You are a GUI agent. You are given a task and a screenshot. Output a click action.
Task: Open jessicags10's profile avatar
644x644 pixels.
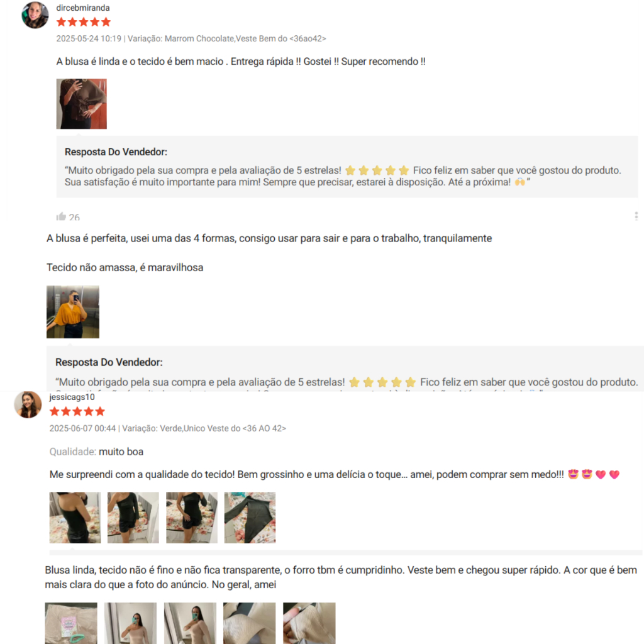click(x=28, y=404)
